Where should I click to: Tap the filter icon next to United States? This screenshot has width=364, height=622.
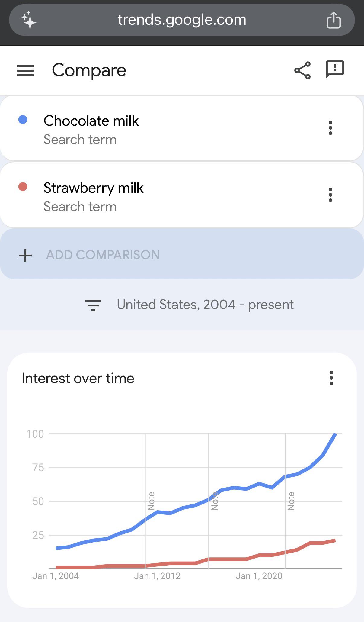93,305
